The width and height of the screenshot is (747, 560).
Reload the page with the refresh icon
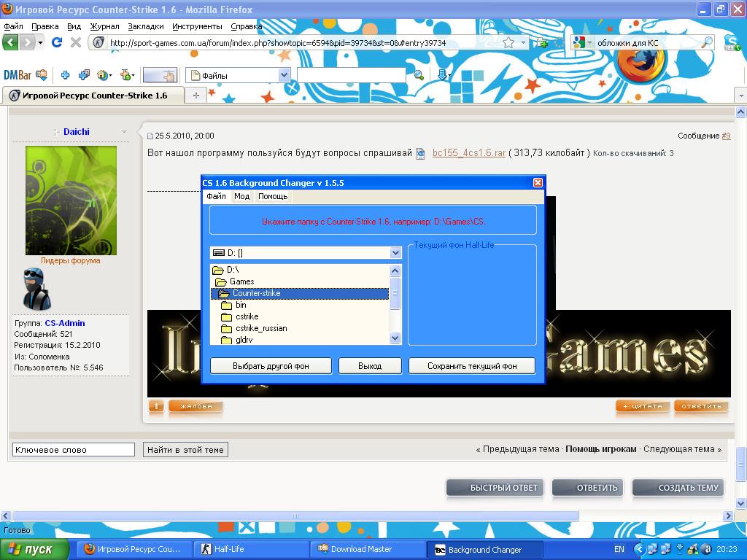57,42
